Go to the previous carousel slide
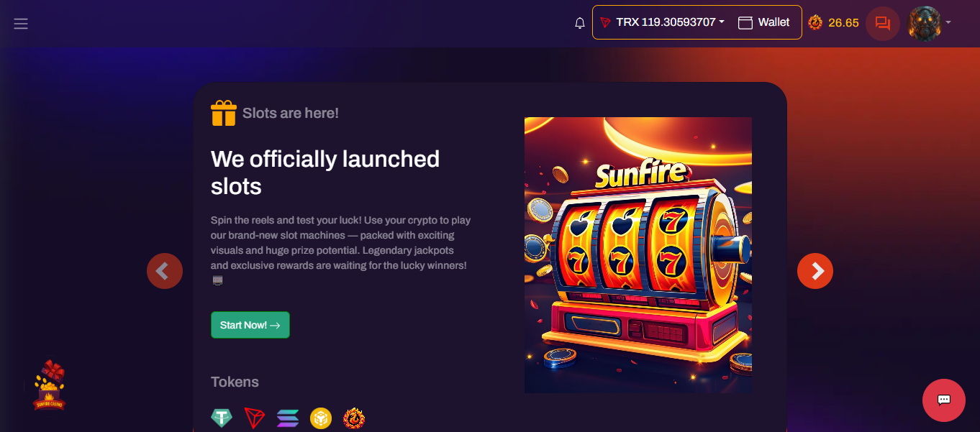 click(165, 271)
